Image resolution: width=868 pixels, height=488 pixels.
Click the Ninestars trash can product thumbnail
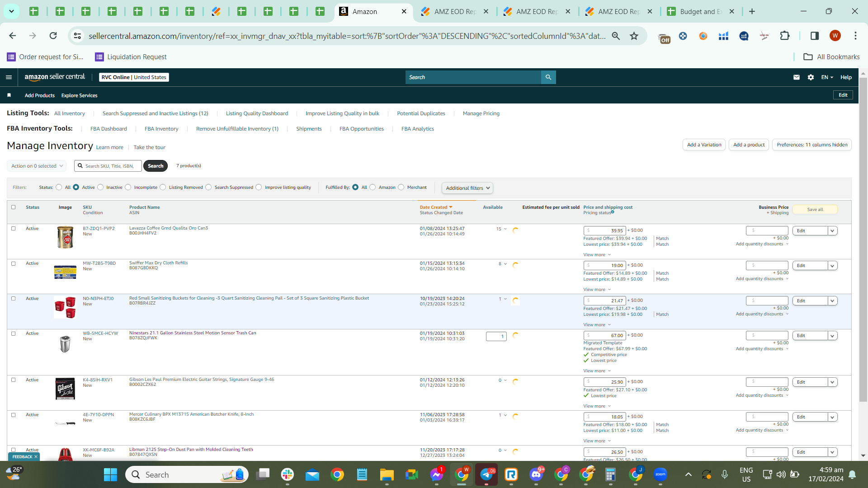(65, 344)
